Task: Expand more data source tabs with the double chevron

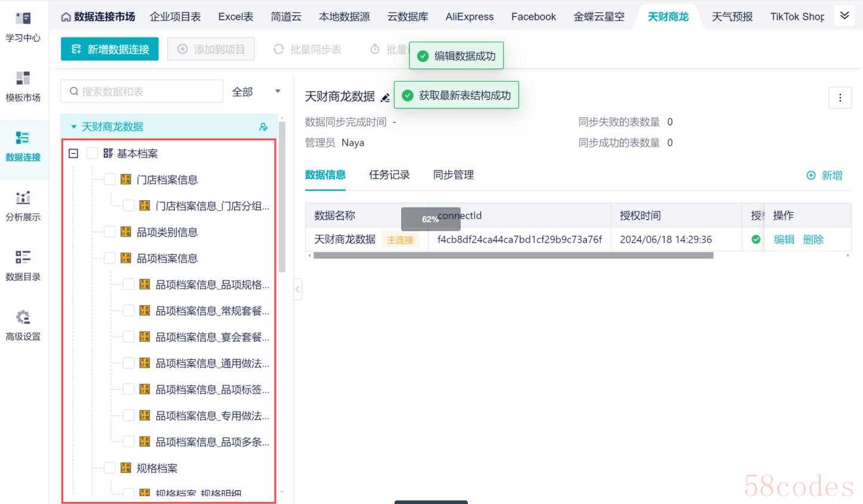Action: 845,15
